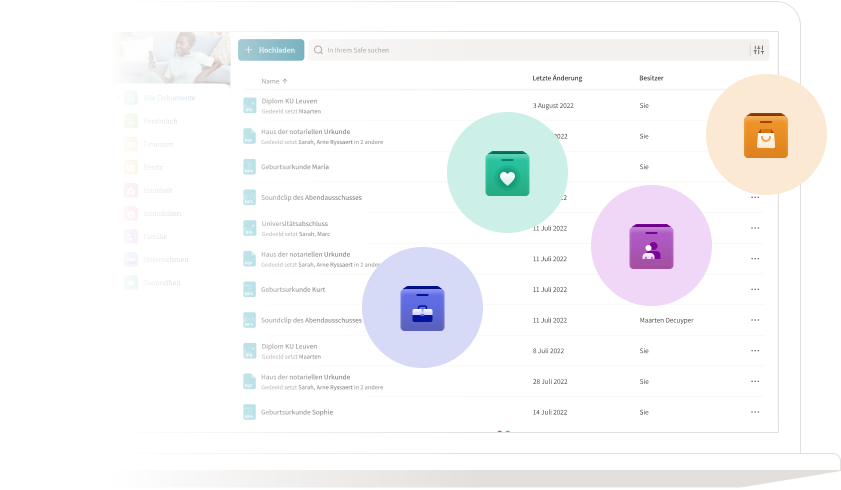Viewport: 841px width, 490px height.
Task: Sort by Letzte Änderung column header
Action: [x=557, y=78]
